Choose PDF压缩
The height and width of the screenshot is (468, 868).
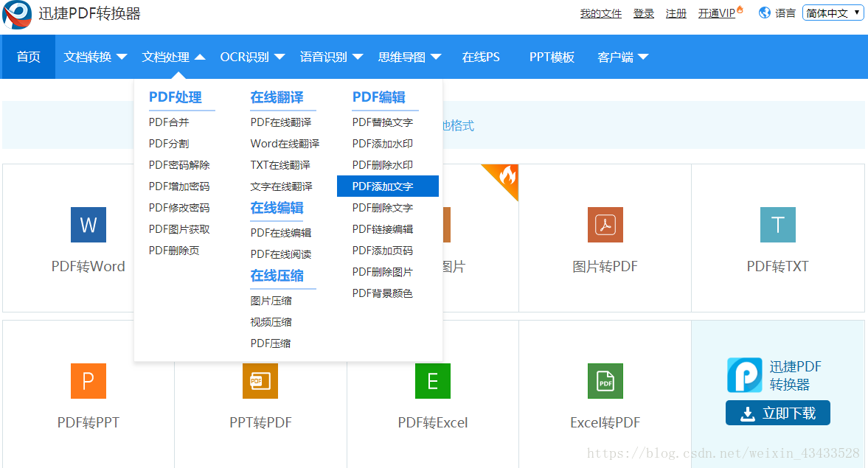point(270,343)
